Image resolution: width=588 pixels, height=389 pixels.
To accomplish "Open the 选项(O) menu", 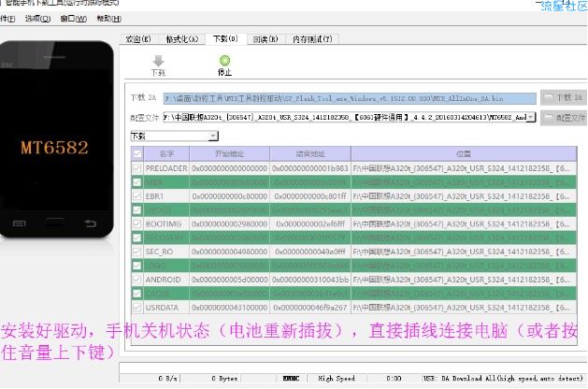I will (38, 19).
